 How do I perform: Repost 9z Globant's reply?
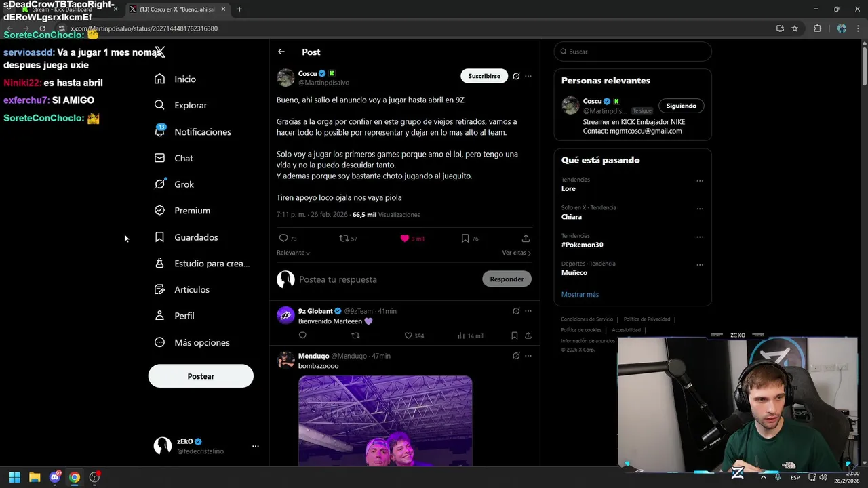pyautogui.click(x=355, y=335)
